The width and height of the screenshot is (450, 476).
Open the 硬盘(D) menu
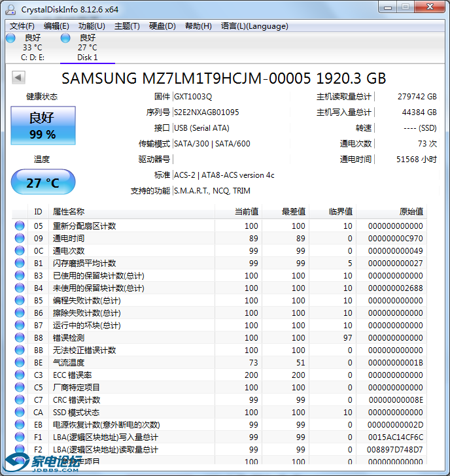[x=162, y=26]
